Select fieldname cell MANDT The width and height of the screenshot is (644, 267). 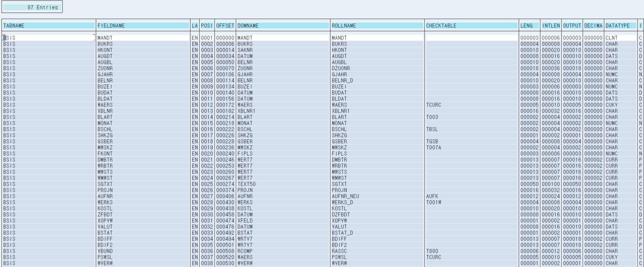click(x=105, y=38)
